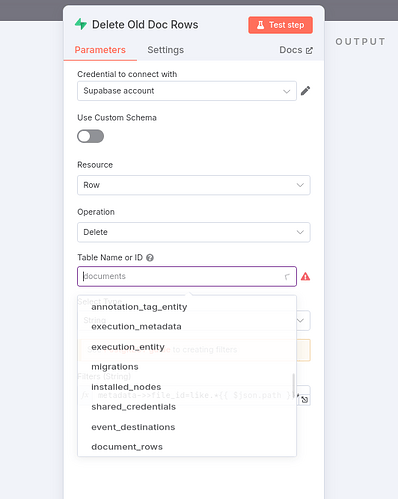
Task: Open the Operation dropdown showing Delete
Action: click(x=194, y=232)
